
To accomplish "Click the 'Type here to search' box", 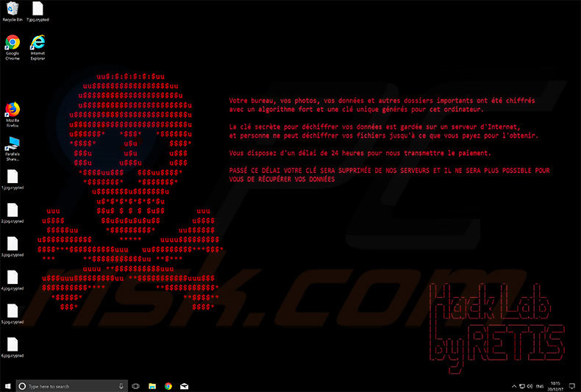I will point(72,386).
